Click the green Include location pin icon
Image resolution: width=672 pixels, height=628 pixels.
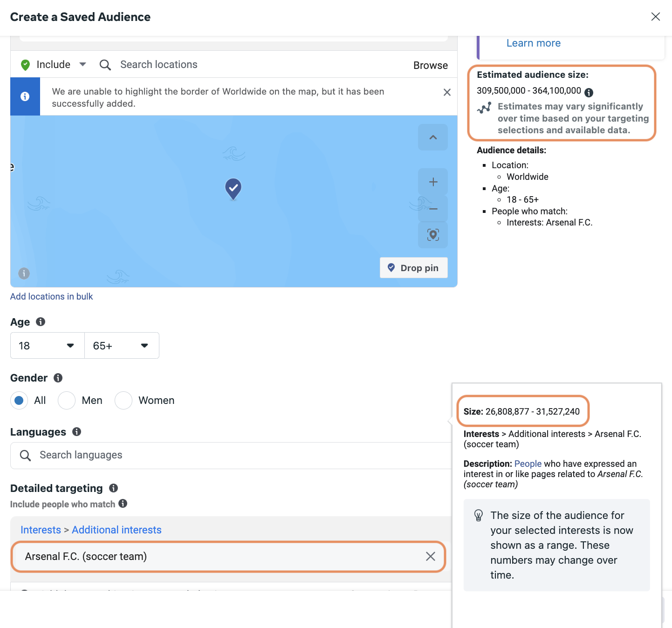(26, 65)
